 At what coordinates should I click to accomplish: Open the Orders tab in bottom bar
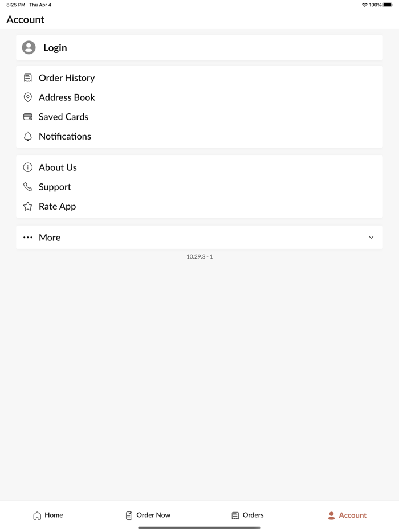pos(247,515)
